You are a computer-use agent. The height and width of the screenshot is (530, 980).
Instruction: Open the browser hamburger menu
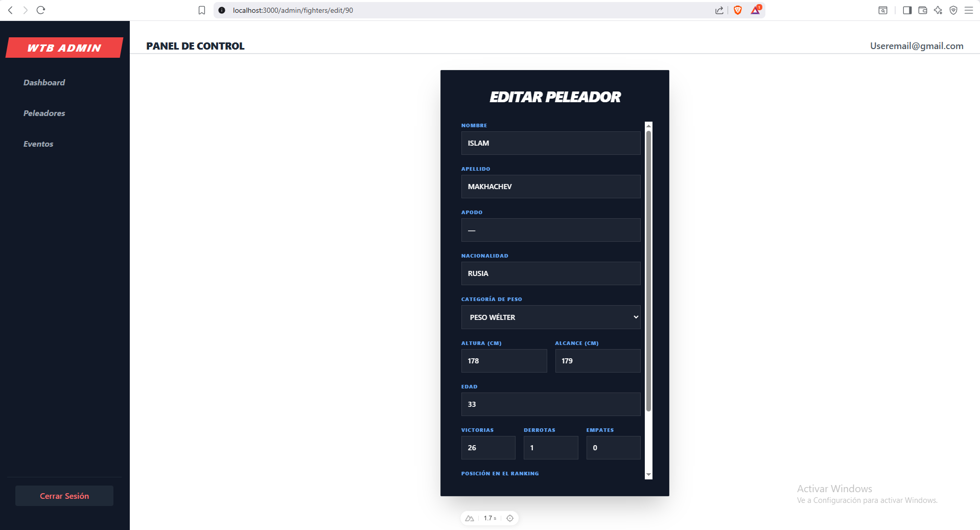click(x=969, y=10)
